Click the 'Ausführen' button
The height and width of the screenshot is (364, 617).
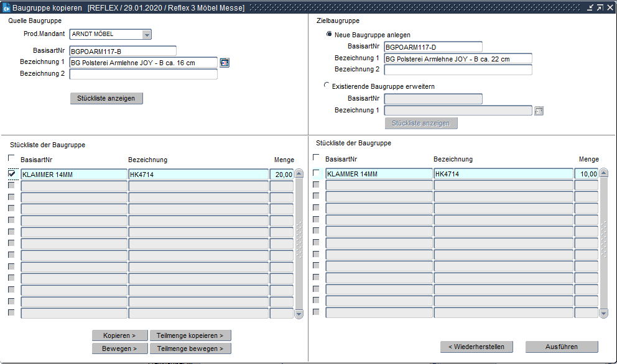point(561,347)
